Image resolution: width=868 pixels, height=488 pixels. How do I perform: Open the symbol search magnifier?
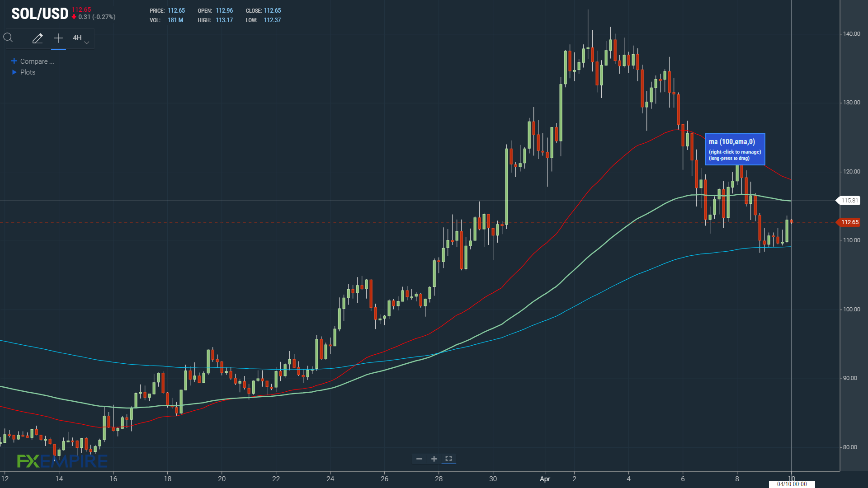[8, 38]
